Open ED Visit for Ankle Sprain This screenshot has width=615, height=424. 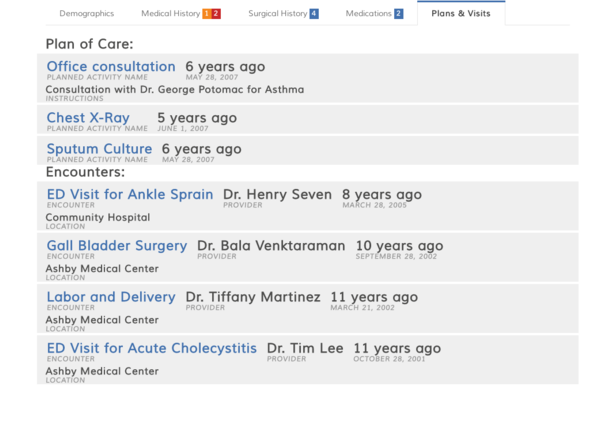[x=130, y=195]
